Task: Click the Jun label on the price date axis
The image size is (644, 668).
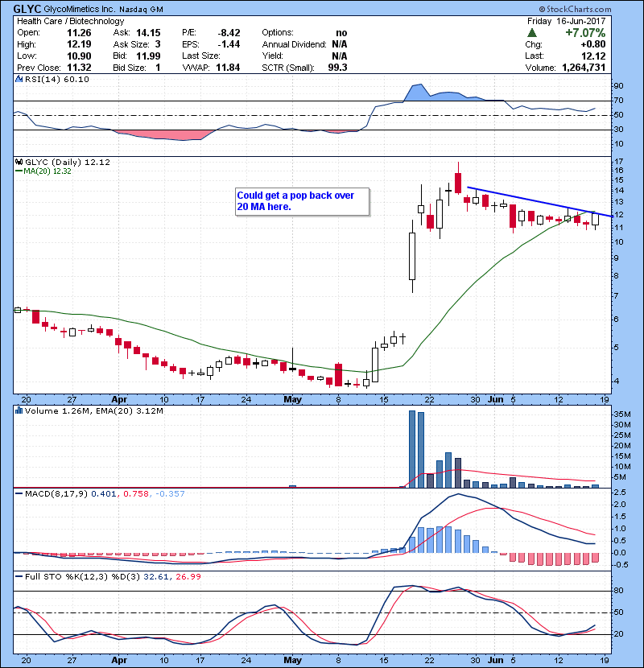Action: [495, 399]
